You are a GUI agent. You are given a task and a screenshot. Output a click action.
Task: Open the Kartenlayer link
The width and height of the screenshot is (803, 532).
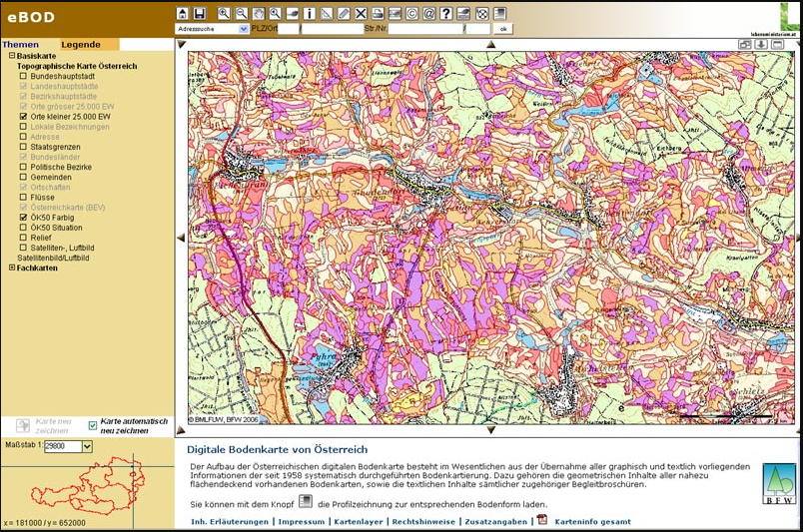(x=359, y=522)
